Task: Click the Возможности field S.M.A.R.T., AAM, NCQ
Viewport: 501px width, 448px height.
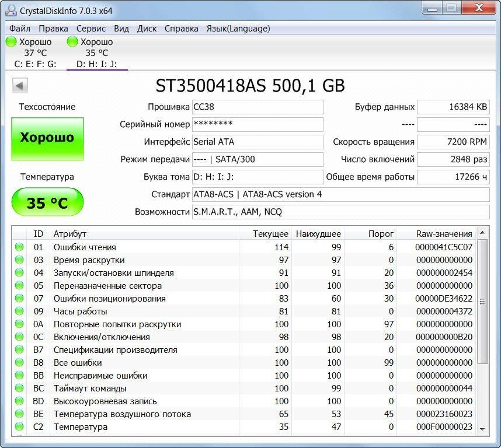Action: click(340, 212)
